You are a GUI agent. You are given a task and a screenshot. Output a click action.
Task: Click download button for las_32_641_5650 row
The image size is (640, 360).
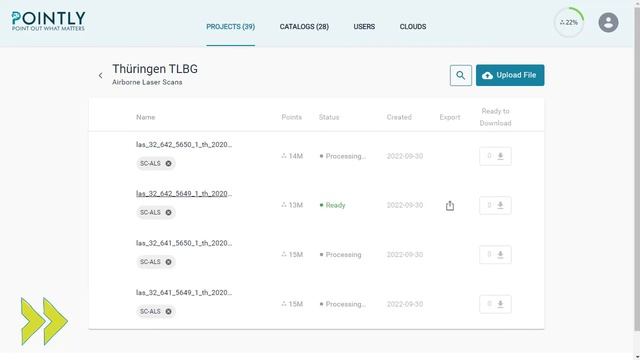tap(495, 255)
